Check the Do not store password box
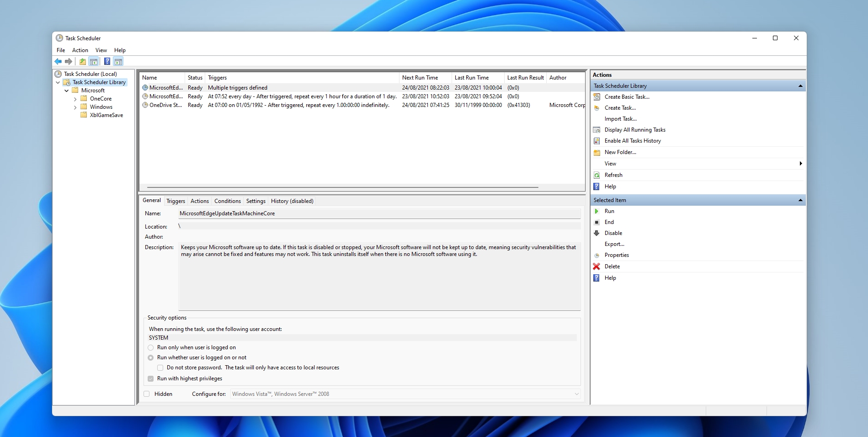The image size is (868, 437). pos(160,368)
